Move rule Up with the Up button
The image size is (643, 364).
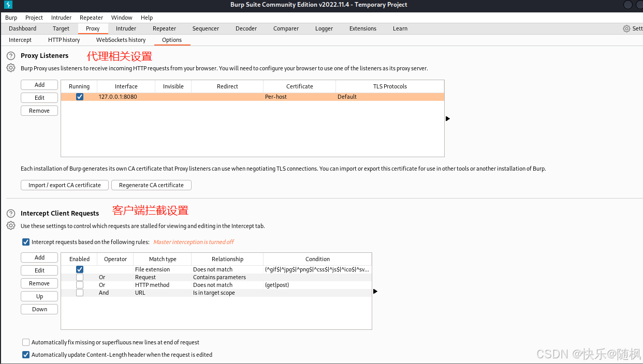pyautogui.click(x=39, y=296)
